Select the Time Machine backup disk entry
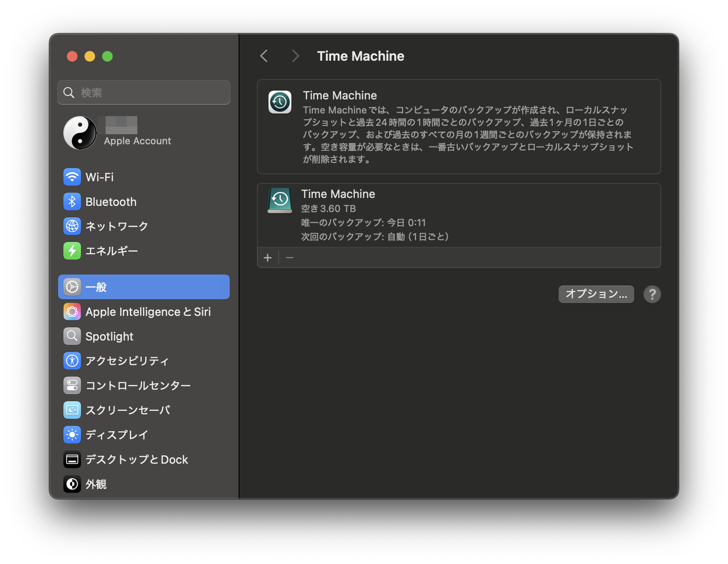 [459, 215]
